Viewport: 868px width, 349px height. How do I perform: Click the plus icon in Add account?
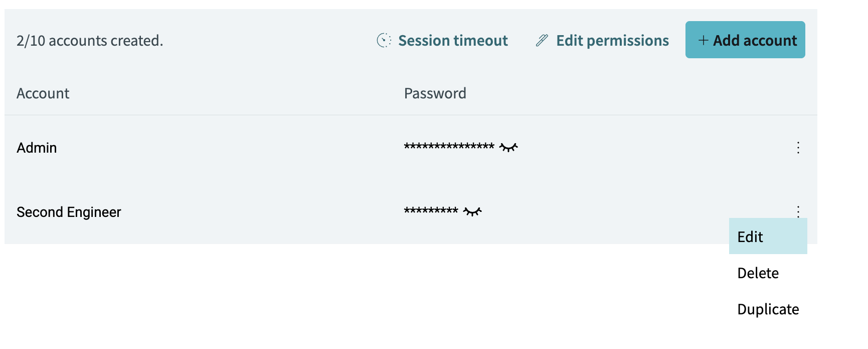(703, 40)
